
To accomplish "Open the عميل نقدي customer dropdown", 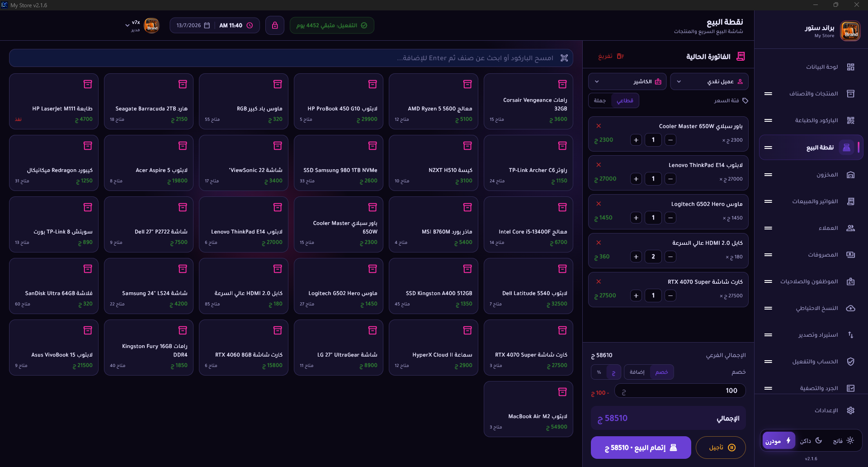I will coord(709,81).
